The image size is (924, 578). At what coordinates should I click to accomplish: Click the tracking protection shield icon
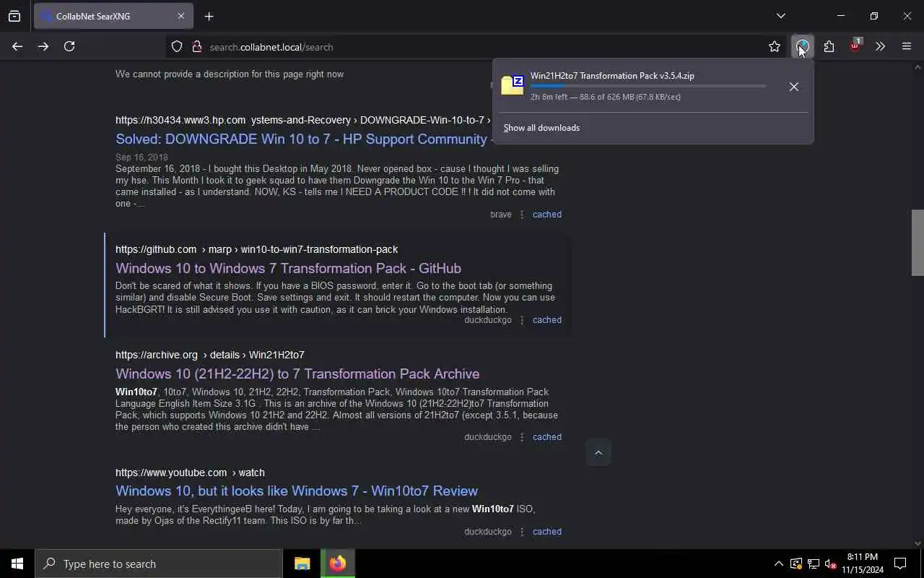coord(177,47)
